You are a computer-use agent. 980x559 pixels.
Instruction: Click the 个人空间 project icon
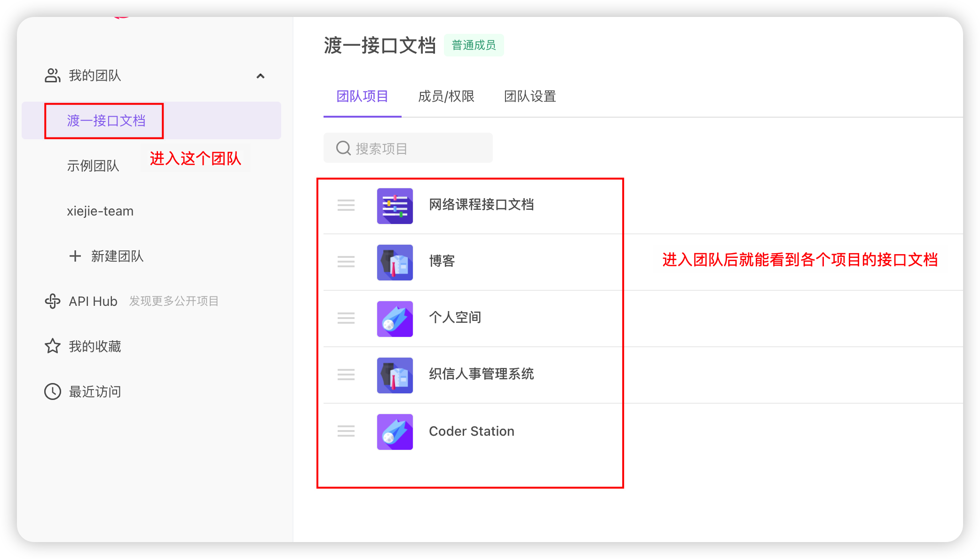coord(395,319)
